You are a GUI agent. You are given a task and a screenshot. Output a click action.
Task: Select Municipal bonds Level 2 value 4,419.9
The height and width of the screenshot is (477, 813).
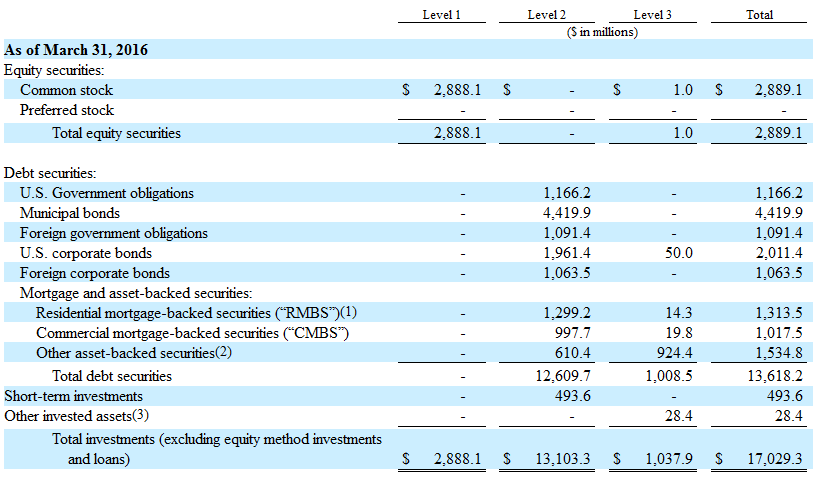[x=567, y=213]
